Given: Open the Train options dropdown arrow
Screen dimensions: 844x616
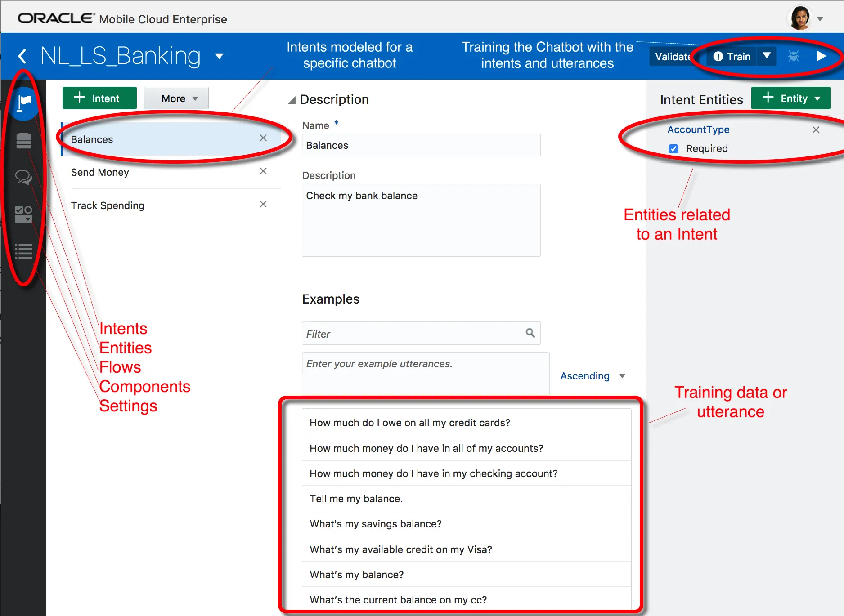Looking at the screenshot, I should click(x=767, y=56).
